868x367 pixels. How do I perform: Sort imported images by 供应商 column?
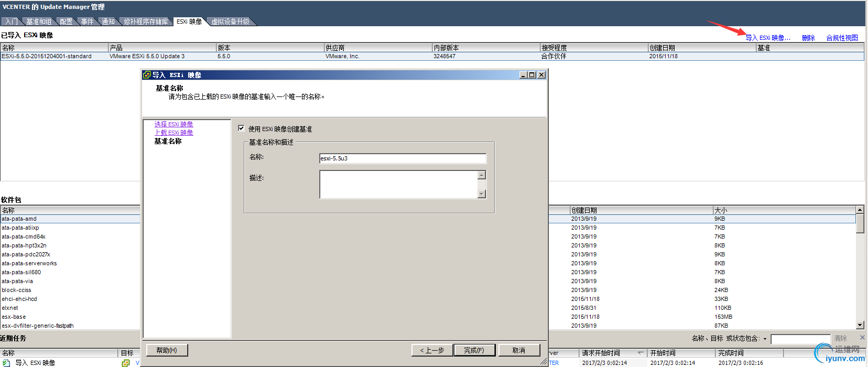coord(378,48)
